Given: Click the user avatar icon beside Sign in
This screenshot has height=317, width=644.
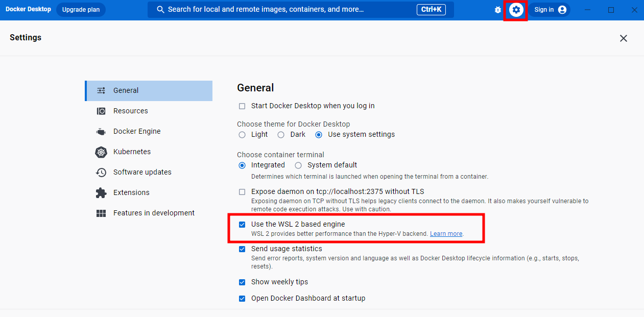Looking at the screenshot, I should [x=562, y=10].
